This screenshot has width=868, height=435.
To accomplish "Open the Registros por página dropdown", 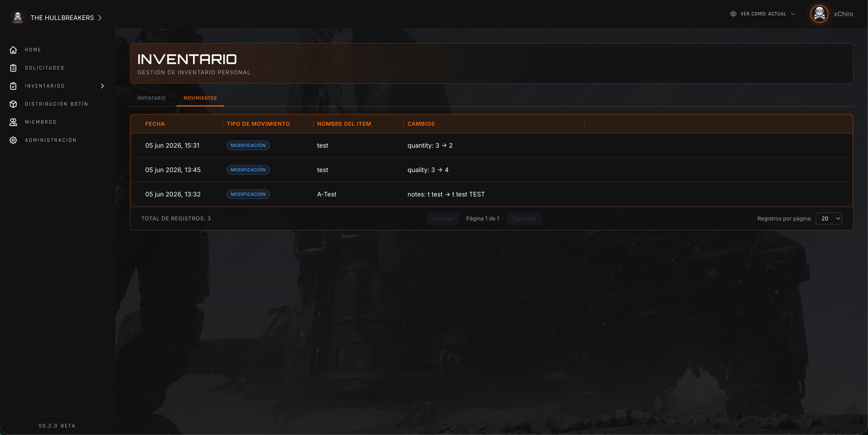I will pyautogui.click(x=829, y=218).
